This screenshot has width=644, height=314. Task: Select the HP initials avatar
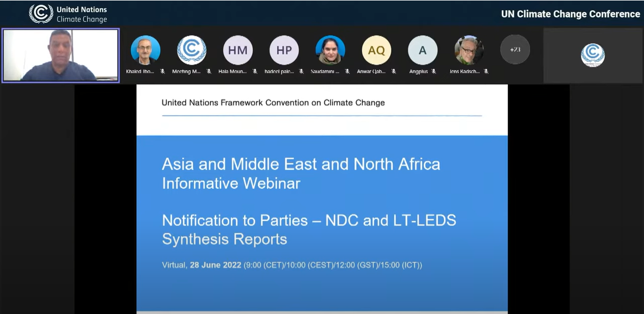284,50
